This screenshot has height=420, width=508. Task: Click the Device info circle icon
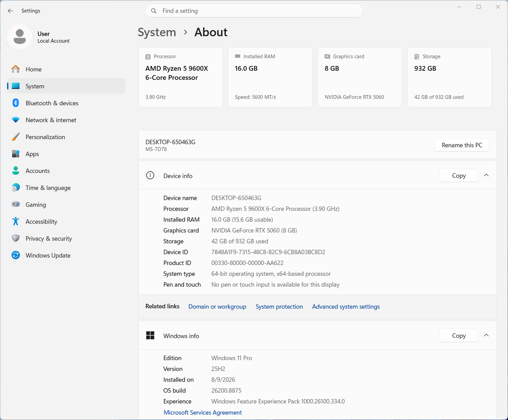coord(150,175)
